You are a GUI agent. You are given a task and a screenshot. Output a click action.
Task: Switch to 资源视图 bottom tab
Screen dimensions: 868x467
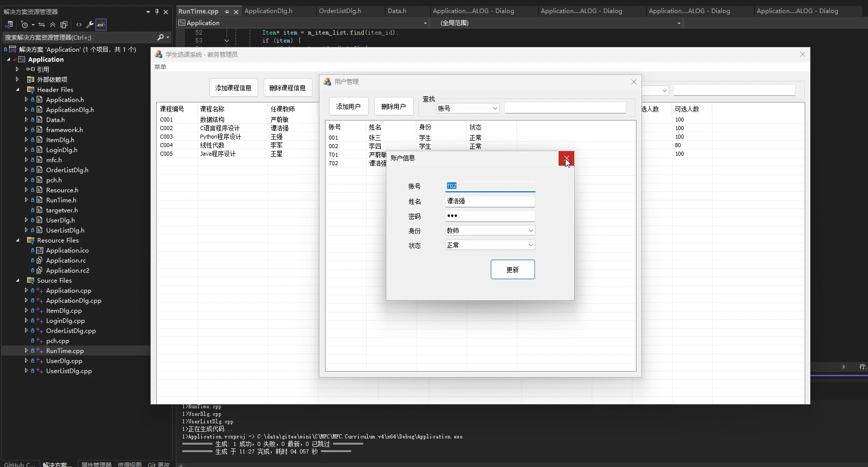(130, 464)
